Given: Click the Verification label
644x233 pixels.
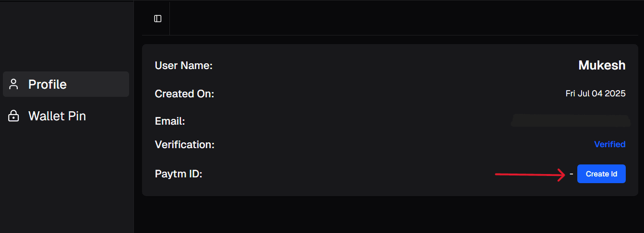Looking at the screenshot, I should 184,144.
